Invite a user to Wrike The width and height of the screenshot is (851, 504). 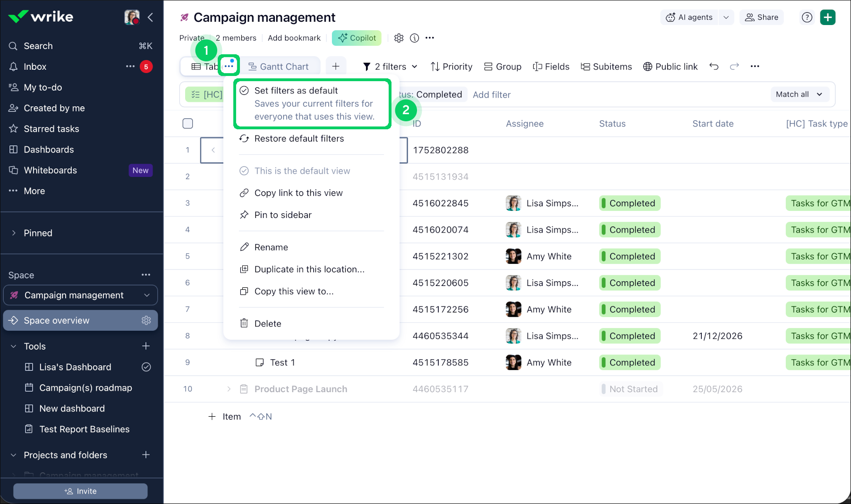[x=80, y=491]
